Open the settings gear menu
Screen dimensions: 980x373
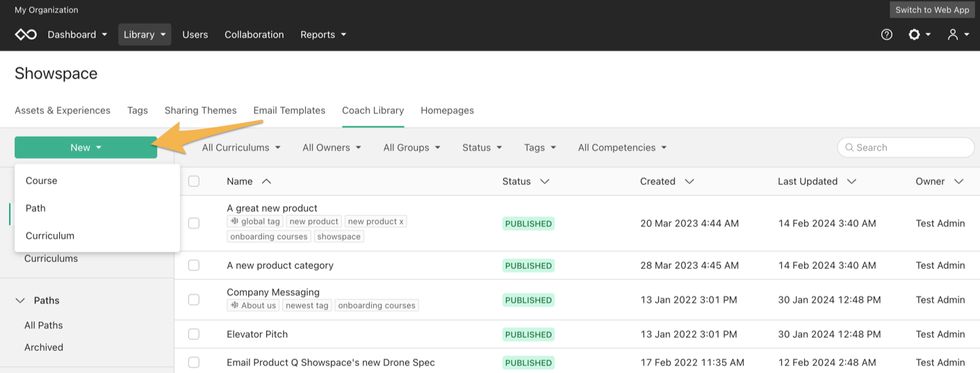tap(920, 34)
